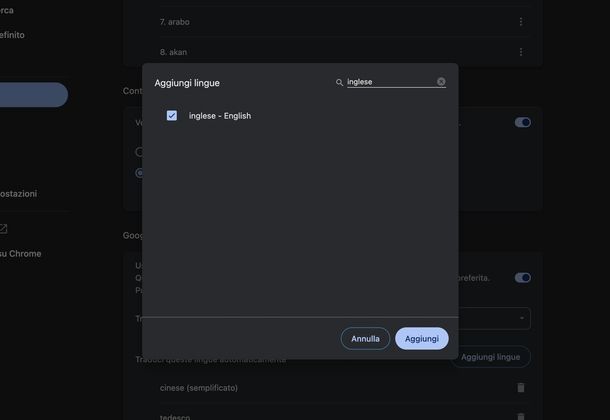Viewport: 610px width, 420px height.
Task: Select the efinito sidebar item
Action: (x=12, y=35)
